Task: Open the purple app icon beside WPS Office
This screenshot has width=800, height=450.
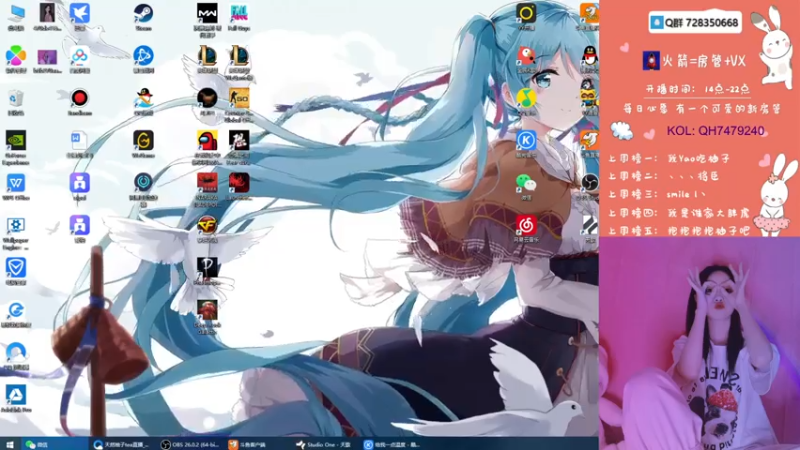Action: click(x=80, y=183)
